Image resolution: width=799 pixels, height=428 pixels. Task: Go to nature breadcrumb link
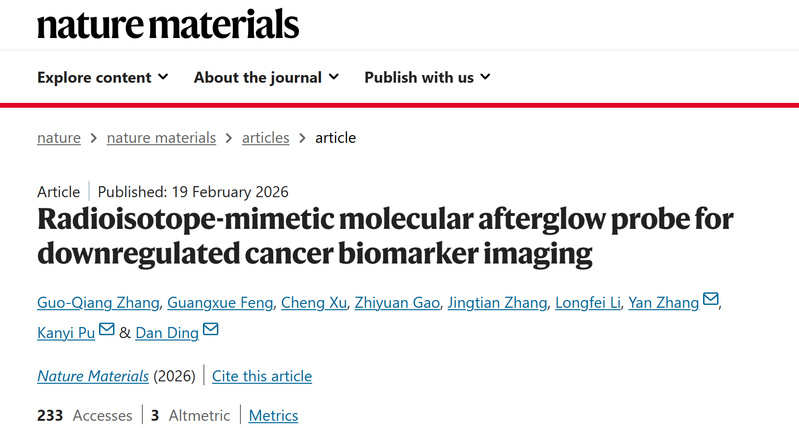point(59,138)
